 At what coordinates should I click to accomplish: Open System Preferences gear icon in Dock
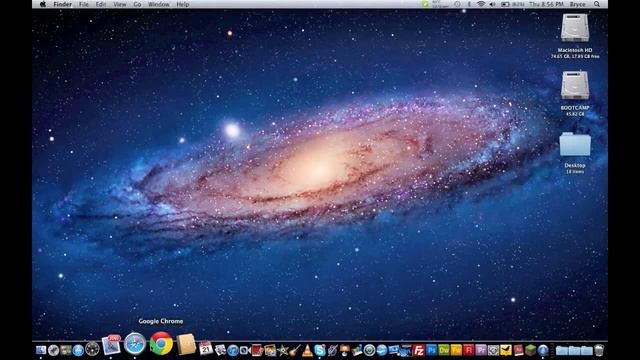pos(493,350)
